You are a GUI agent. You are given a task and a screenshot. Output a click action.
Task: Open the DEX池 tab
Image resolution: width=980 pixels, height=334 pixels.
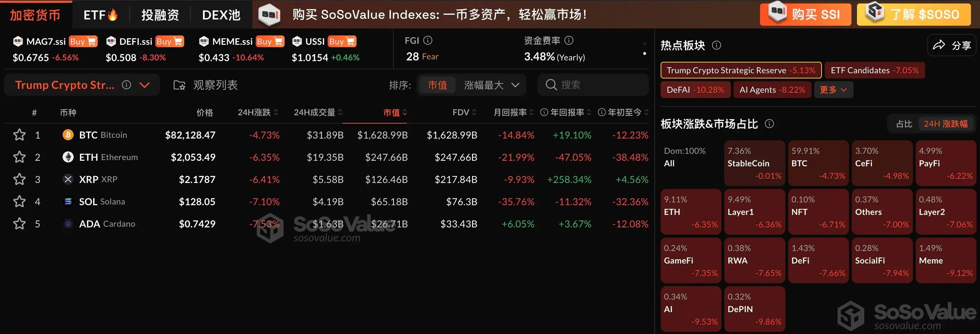pos(221,15)
